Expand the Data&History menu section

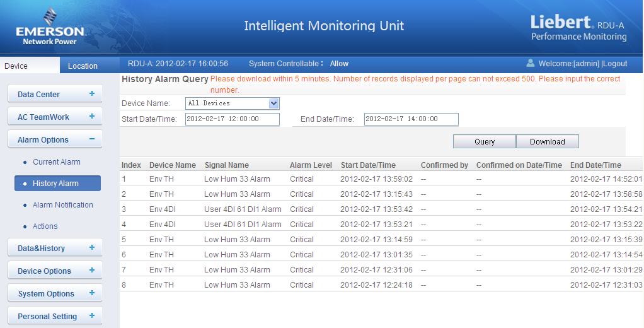tap(92, 248)
